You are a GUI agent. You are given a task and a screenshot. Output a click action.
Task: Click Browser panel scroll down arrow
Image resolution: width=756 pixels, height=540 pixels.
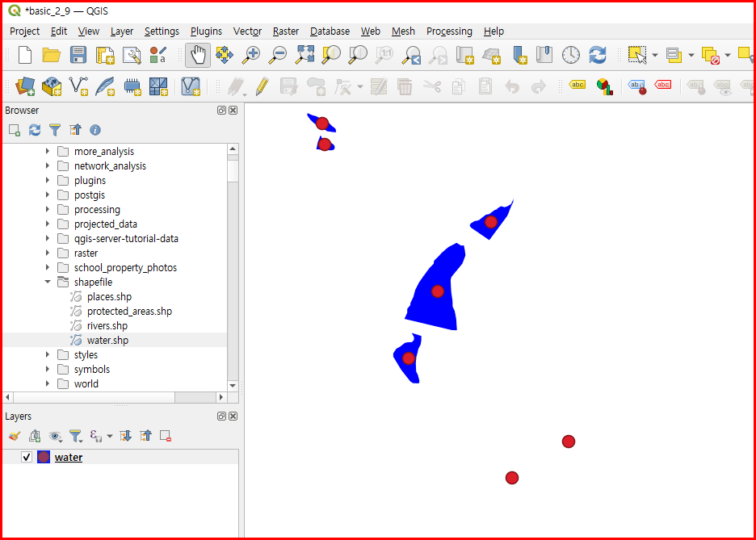tap(233, 385)
